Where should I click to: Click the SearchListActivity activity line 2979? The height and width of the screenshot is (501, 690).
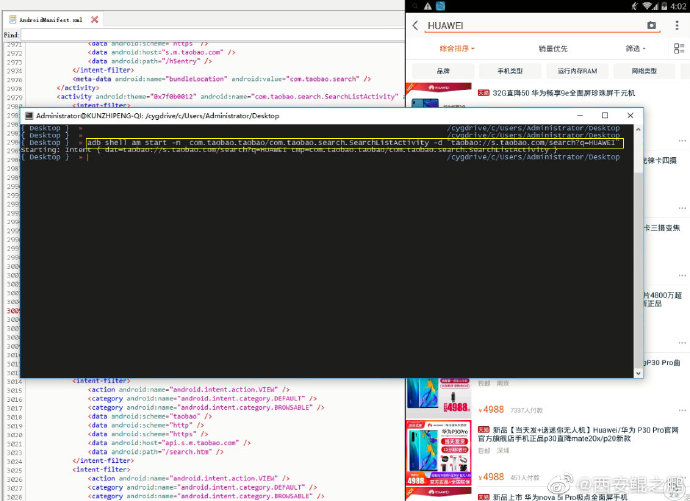[x=229, y=97]
